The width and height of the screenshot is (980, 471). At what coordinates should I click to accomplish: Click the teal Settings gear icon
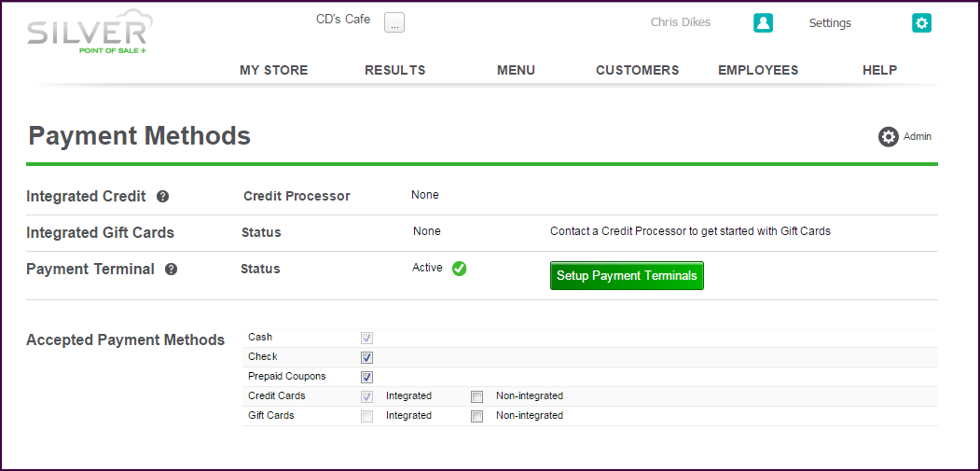click(921, 23)
